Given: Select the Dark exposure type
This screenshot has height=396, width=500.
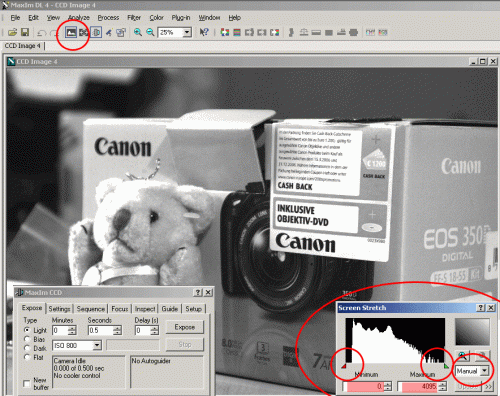Looking at the screenshot, I should pyautogui.click(x=27, y=348).
